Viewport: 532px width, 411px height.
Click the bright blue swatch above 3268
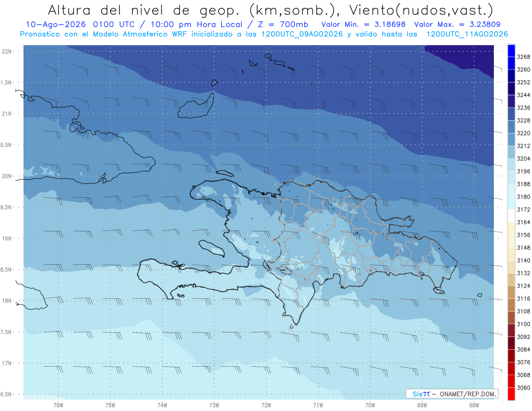pyautogui.click(x=511, y=51)
